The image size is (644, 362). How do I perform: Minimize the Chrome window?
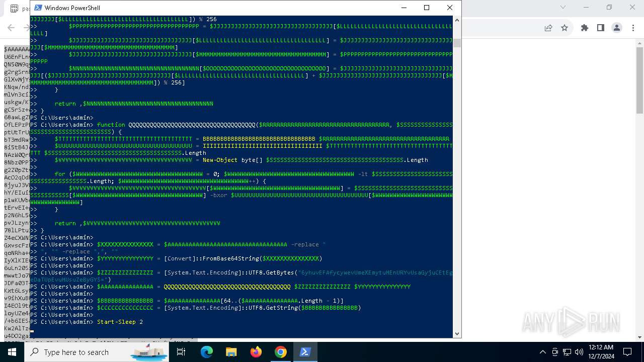[586, 7]
